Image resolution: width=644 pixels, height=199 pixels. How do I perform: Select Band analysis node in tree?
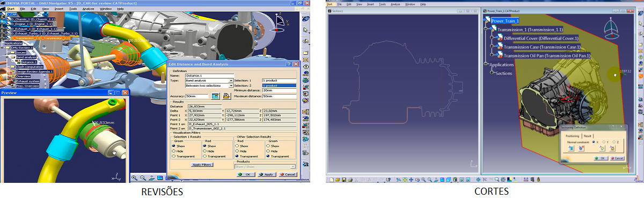coord(26,57)
